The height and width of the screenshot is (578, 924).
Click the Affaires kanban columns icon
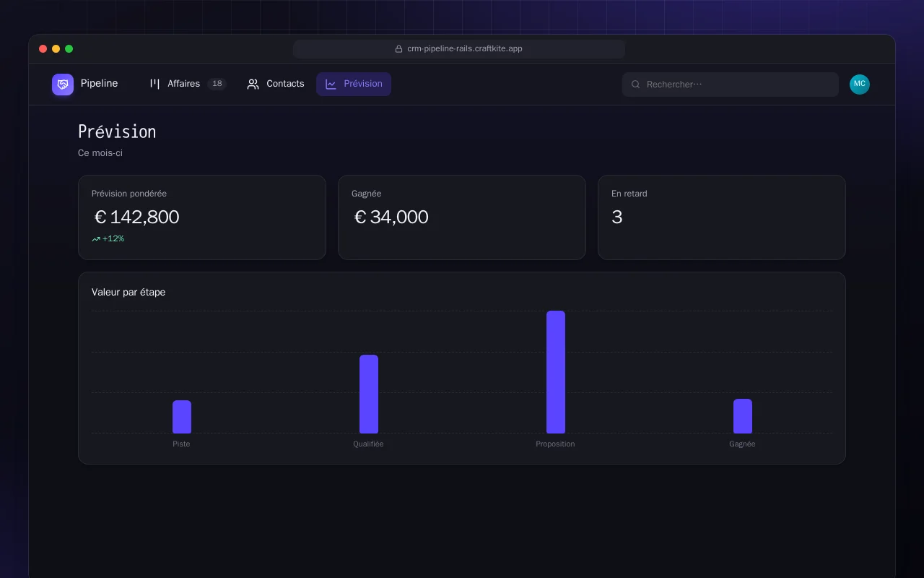154,84
